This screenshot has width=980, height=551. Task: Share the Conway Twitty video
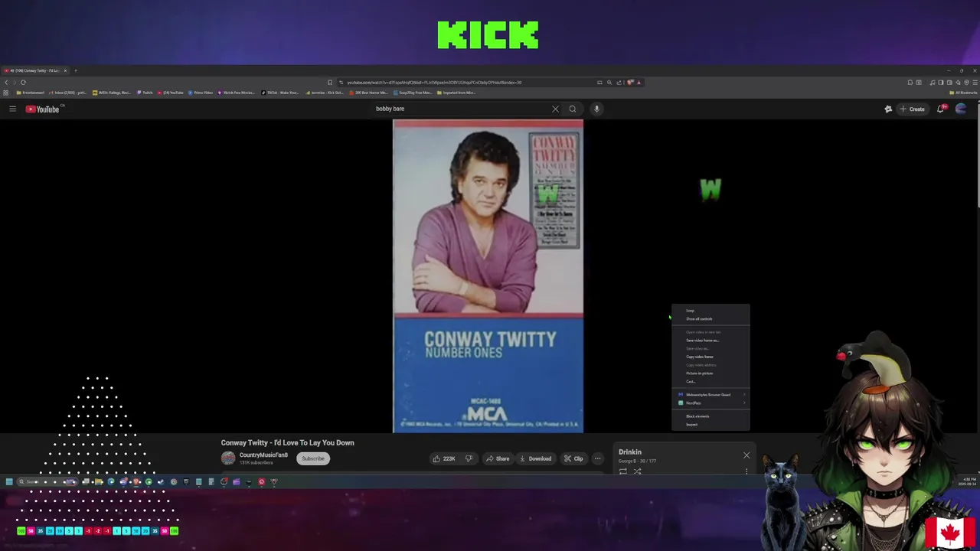click(x=498, y=458)
